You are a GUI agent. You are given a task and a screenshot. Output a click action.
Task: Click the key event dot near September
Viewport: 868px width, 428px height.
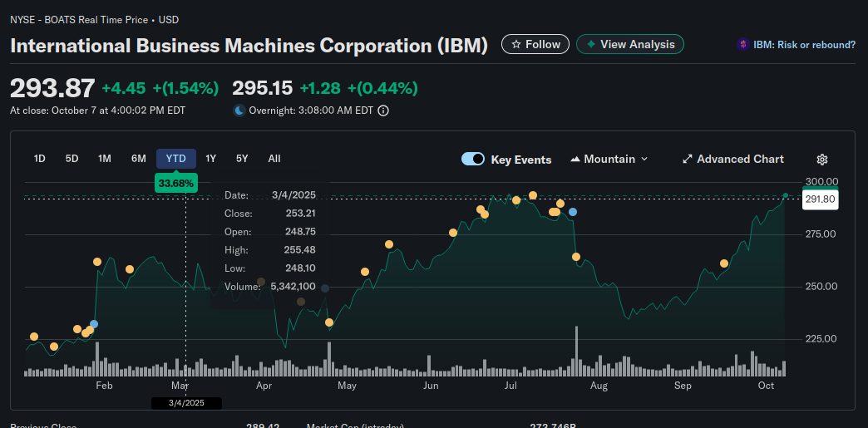[724, 263]
